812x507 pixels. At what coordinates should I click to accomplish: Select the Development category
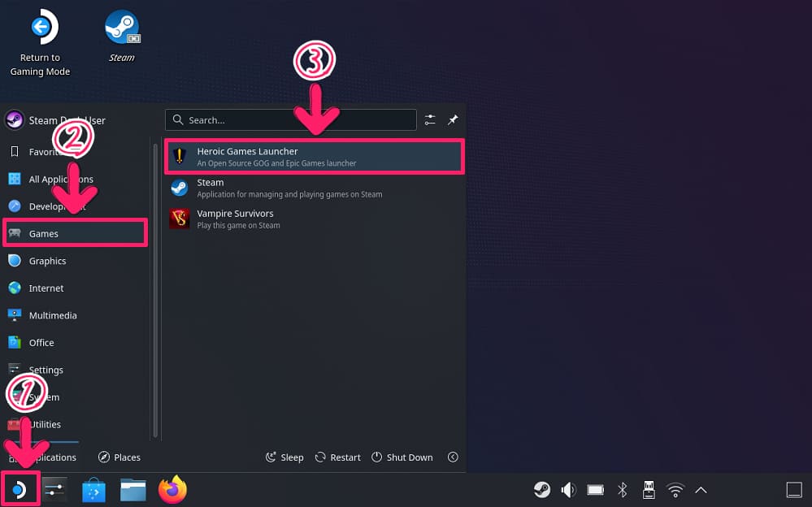(x=76, y=206)
